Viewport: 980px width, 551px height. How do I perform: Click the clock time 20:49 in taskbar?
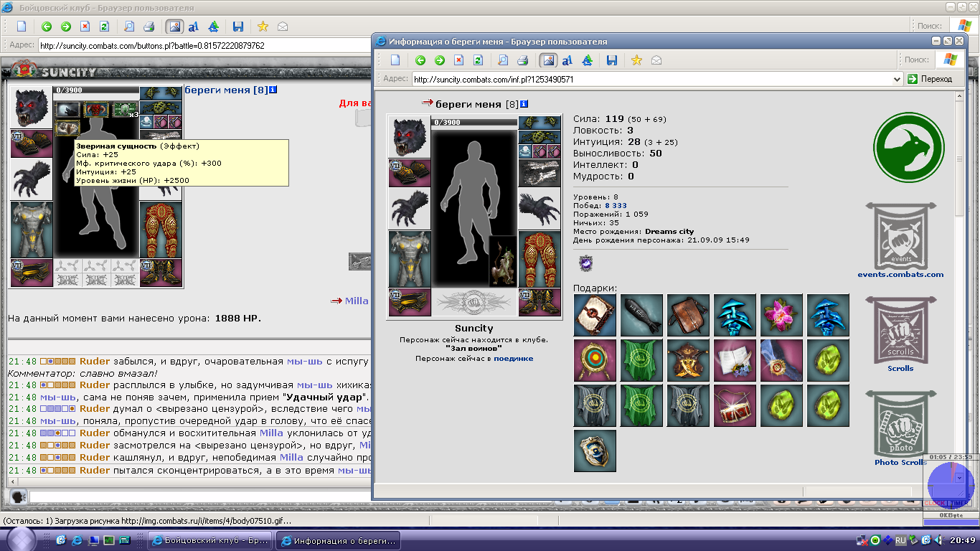[961, 540]
